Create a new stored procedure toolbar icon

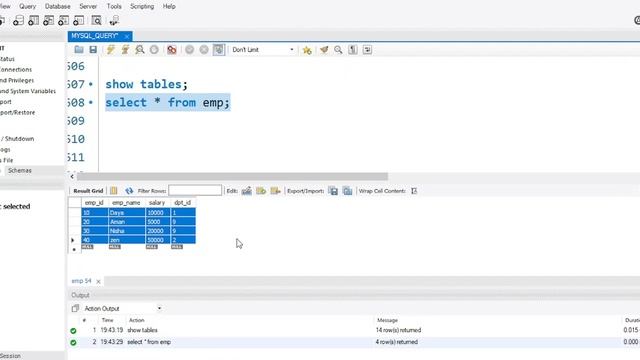pos(64,20)
